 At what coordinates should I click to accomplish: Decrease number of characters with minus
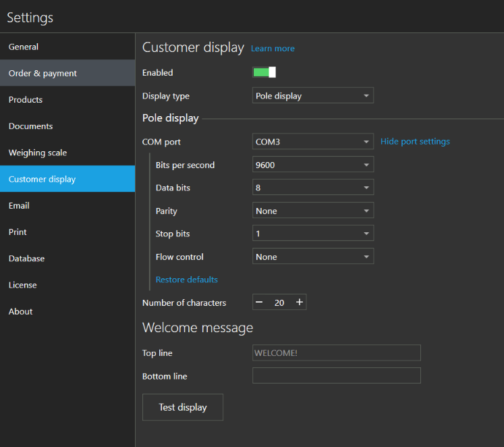pos(259,303)
